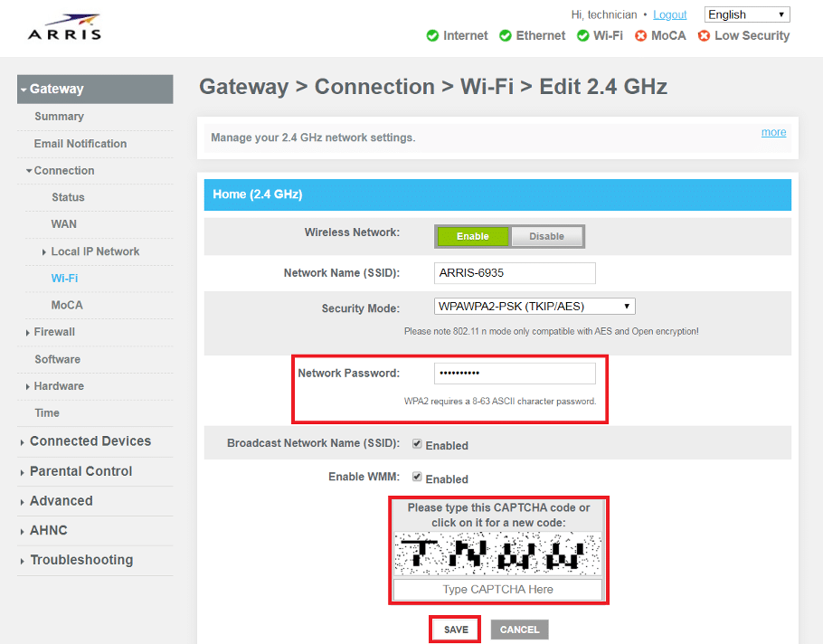The width and height of the screenshot is (823, 644).
Task: Click the more help link
Action: (x=773, y=132)
